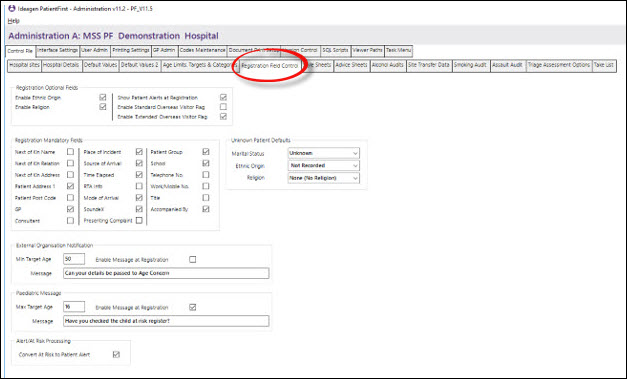Open the Viewer Paths tab
Viewport: 627px width, 379px height.
[x=367, y=51]
